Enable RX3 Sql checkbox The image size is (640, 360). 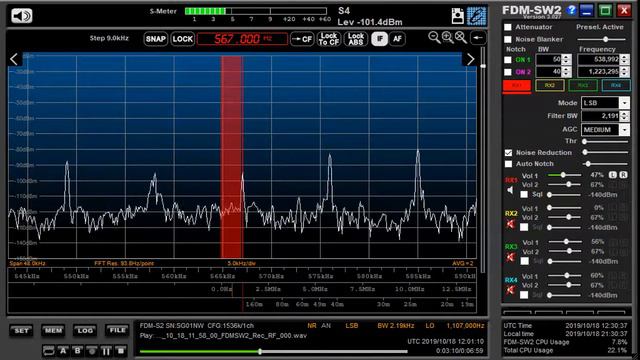[x=524, y=261]
